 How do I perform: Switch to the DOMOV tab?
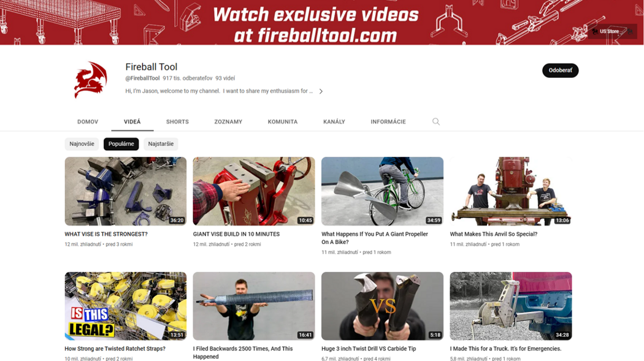[x=88, y=122]
